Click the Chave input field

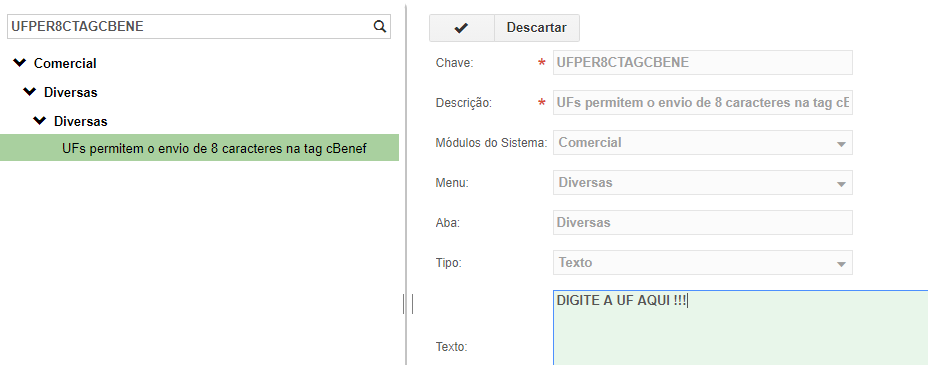click(x=703, y=63)
